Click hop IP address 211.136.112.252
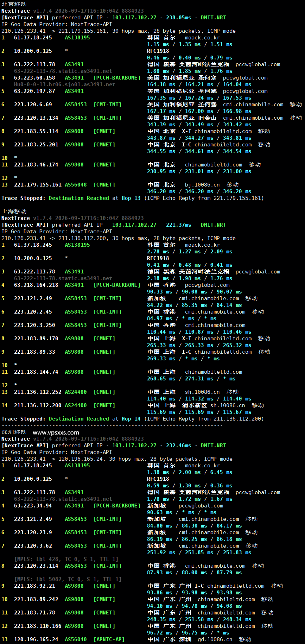The width and height of the screenshot is (305, 644). 38,392
